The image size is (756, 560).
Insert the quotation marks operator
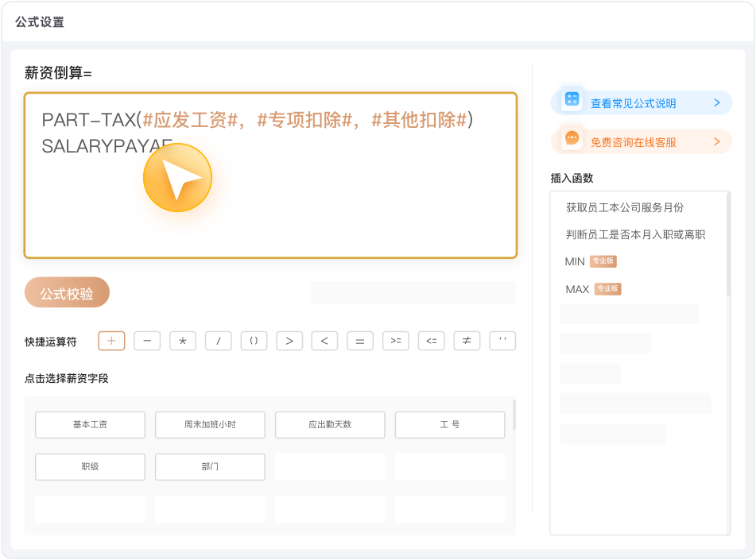pyautogui.click(x=502, y=341)
